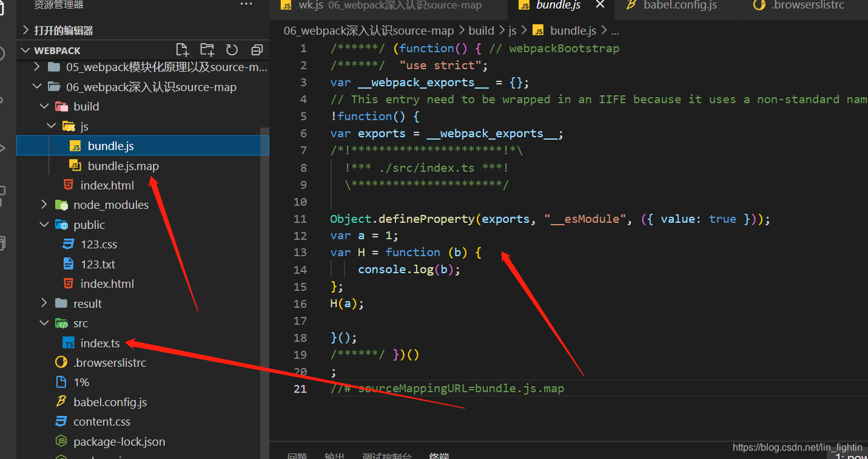Click the console.log(b) line in editor

point(409,270)
